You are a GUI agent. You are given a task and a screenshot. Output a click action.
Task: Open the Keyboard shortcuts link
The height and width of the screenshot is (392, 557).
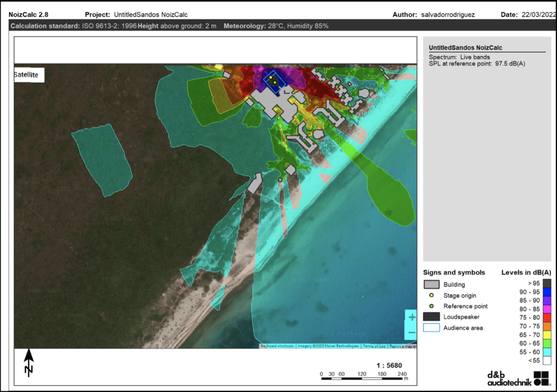pos(277,346)
